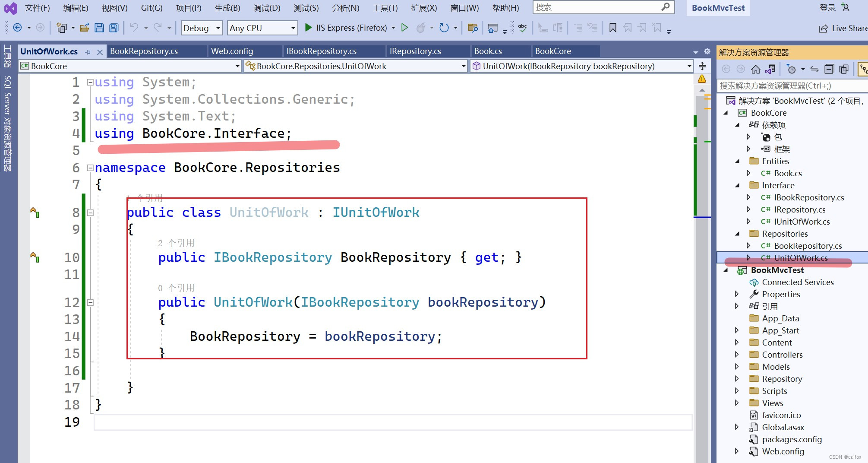
Task: Click the main search box at top
Action: (x=603, y=7)
